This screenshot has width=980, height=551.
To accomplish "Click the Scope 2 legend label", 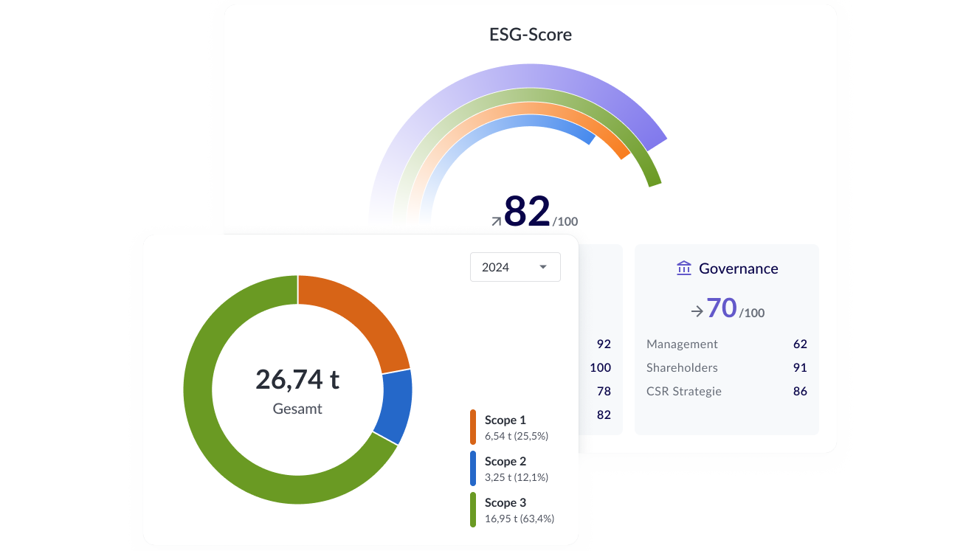I will pos(505,461).
